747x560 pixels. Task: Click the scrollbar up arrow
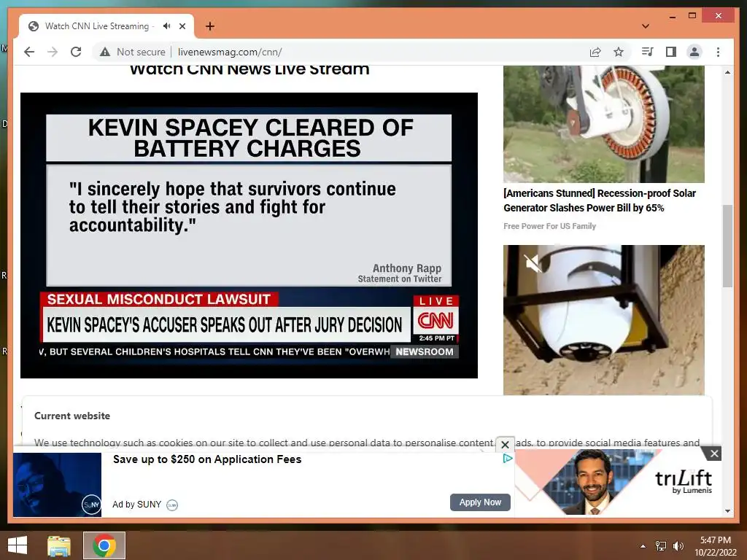tap(727, 72)
